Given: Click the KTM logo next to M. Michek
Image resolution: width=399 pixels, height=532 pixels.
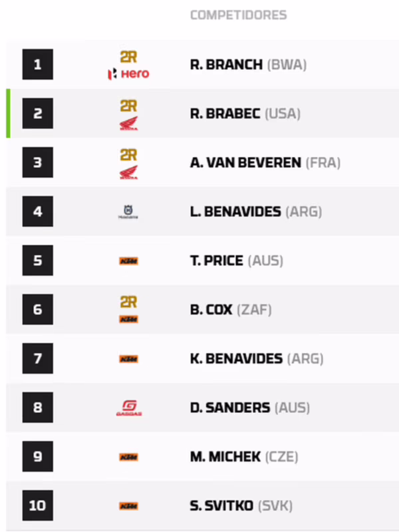Looking at the screenshot, I should pyautogui.click(x=128, y=456).
